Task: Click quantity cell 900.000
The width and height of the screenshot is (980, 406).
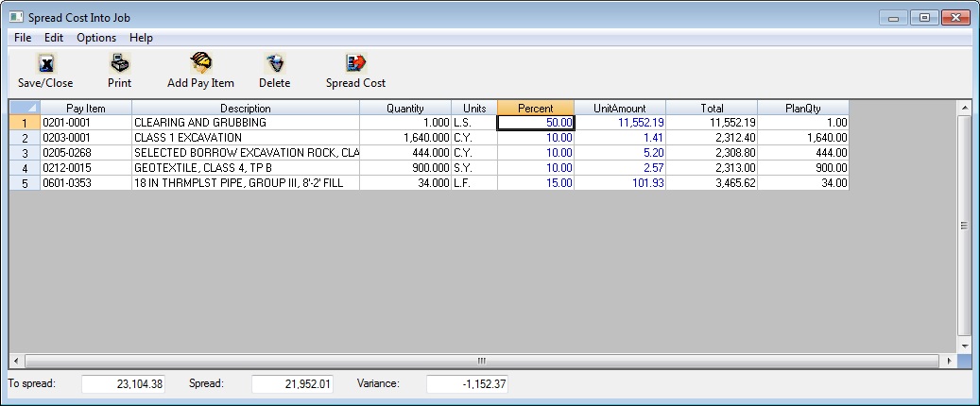Action: [x=405, y=168]
